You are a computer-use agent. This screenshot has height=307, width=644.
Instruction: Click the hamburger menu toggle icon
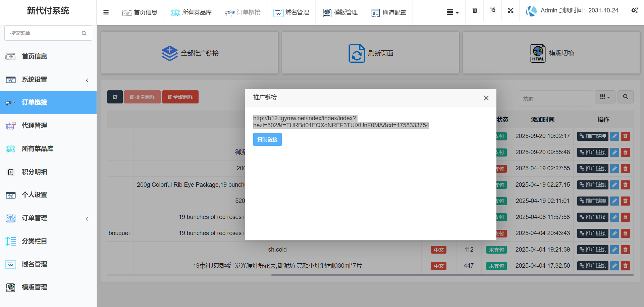pos(106,12)
